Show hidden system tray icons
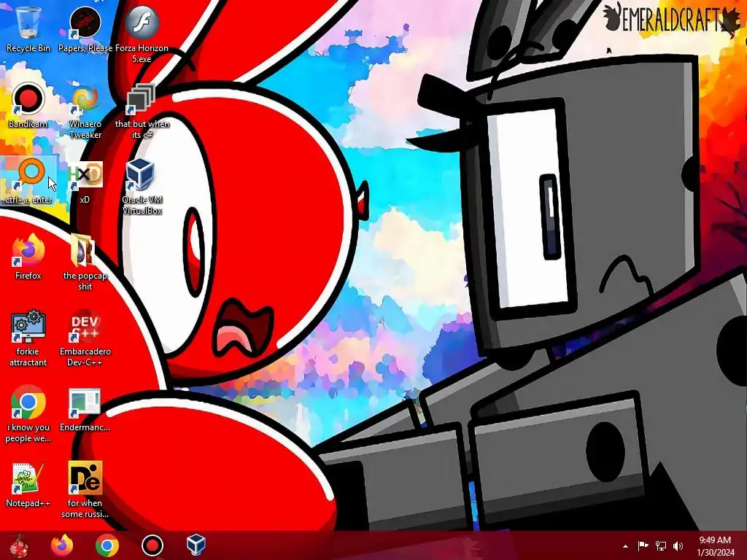The width and height of the screenshot is (747, 560). click(625, 546)
